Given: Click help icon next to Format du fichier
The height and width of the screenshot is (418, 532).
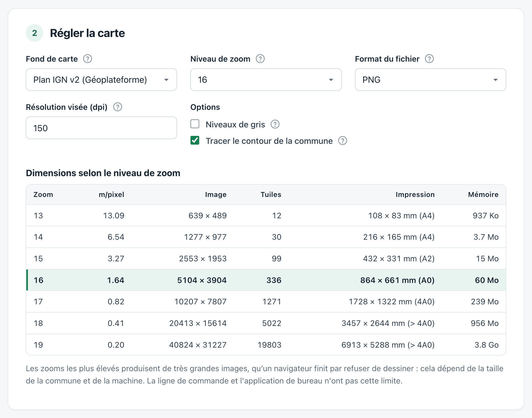Looking at the screenshot, I should pyautogui.click(x=429, y=59).
